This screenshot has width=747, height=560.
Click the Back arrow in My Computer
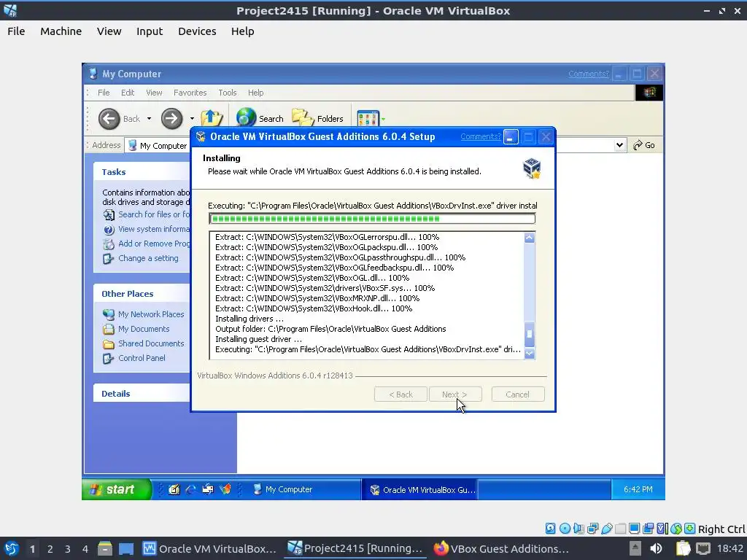(109, 119)
